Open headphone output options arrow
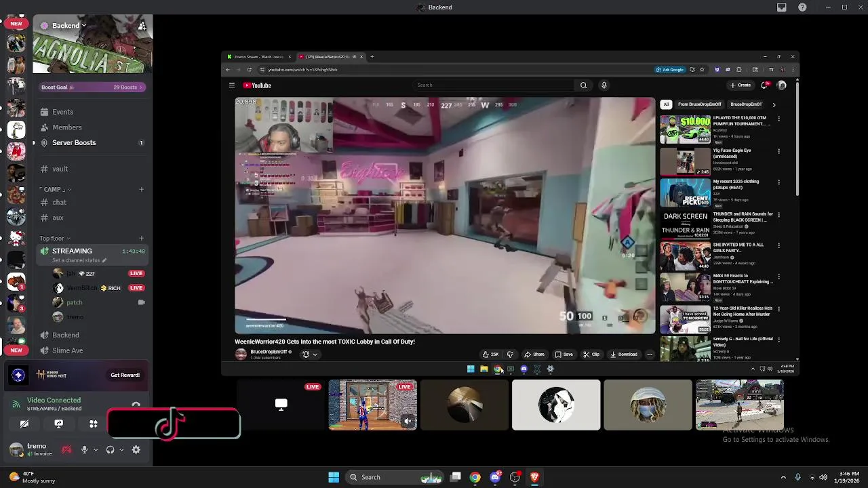Viewport: 868px width, 488px height. tap(121, 449)
